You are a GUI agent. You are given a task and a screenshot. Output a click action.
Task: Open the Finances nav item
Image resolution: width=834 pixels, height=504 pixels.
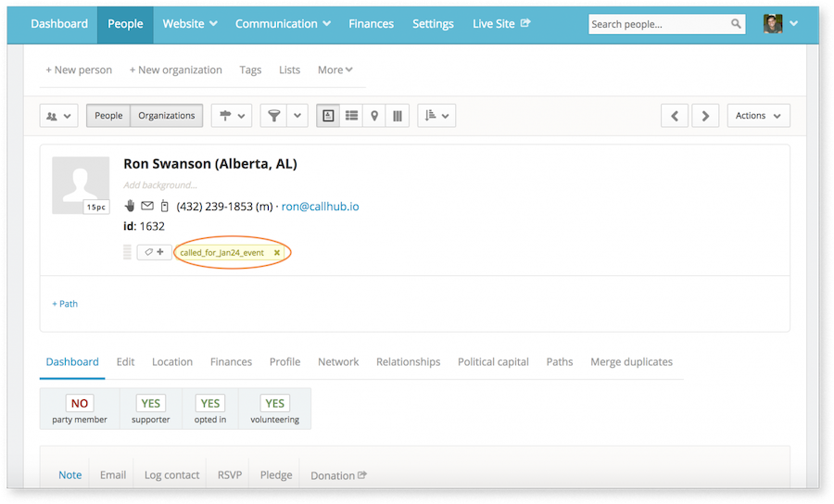click(x=371, y=24)
